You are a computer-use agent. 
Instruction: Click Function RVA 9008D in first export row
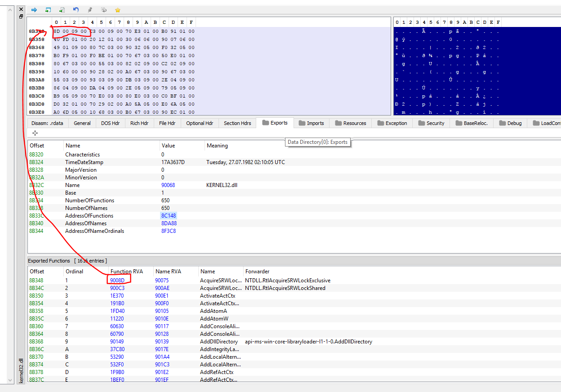click(x=118, y=281)
